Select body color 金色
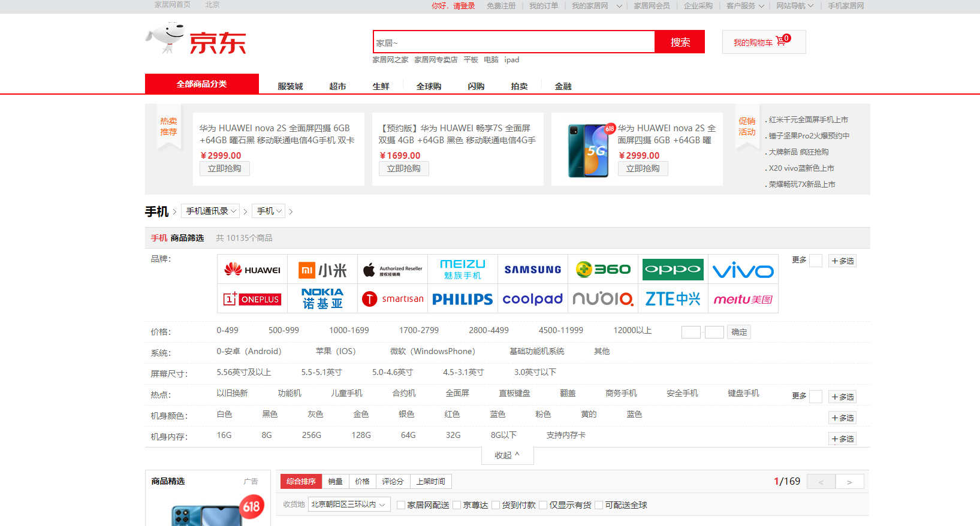The height and width of the screenshot is (526, 980). (361, 415)
